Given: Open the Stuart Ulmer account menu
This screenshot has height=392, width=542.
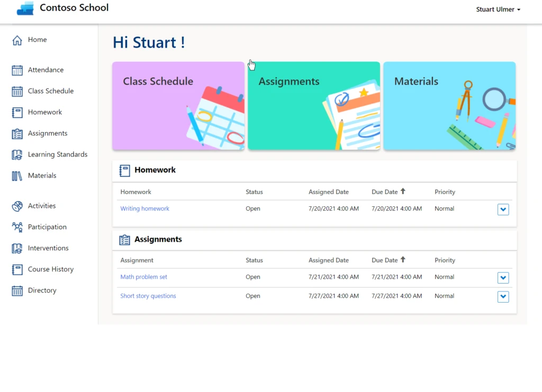Looking at the screenshot, I should pos(498,9).
